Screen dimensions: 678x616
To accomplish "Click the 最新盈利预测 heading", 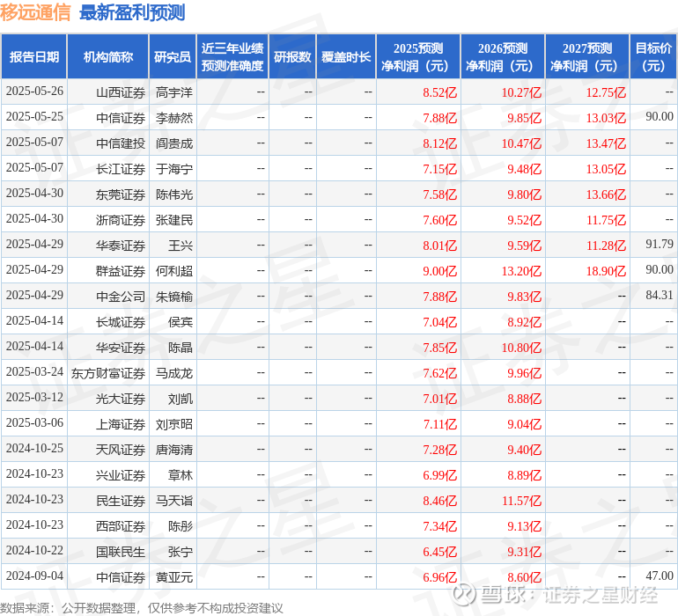I will [132, 12].
